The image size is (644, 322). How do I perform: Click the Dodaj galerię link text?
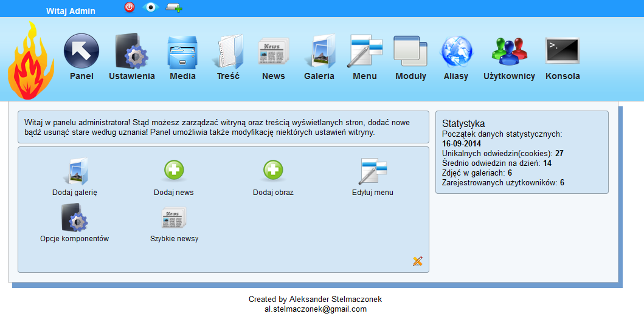(75, 193)
